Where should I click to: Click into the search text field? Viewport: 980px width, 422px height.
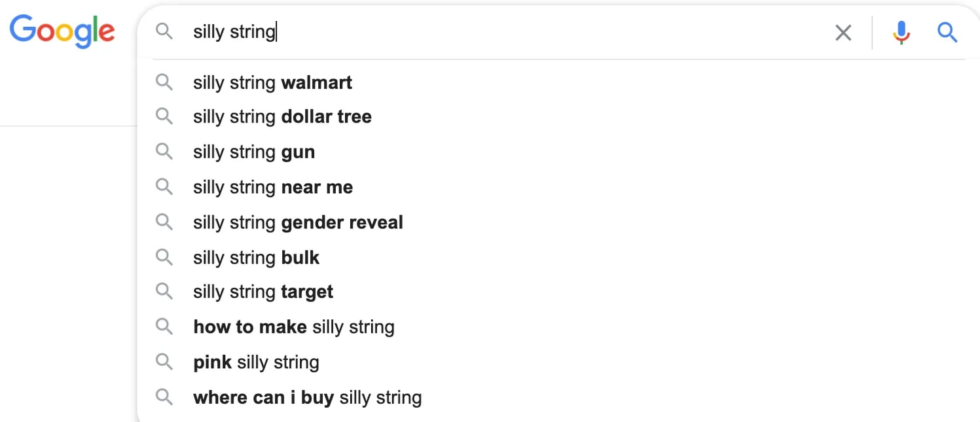(x=524, y=32)
